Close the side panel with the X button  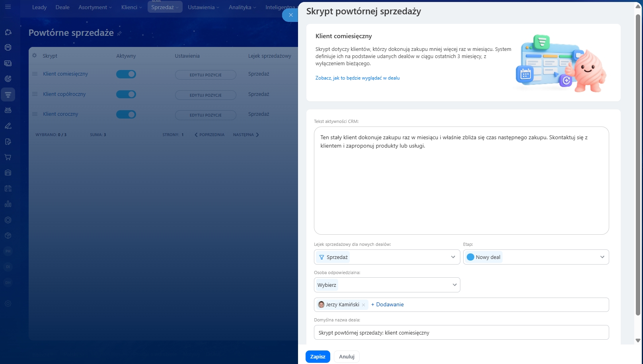coord(290,15)
